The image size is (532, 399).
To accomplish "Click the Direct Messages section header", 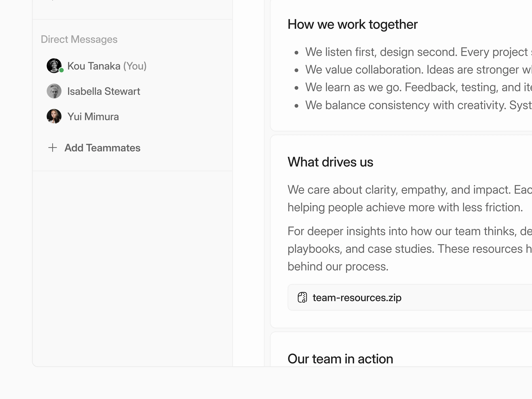I will (79, 39).
